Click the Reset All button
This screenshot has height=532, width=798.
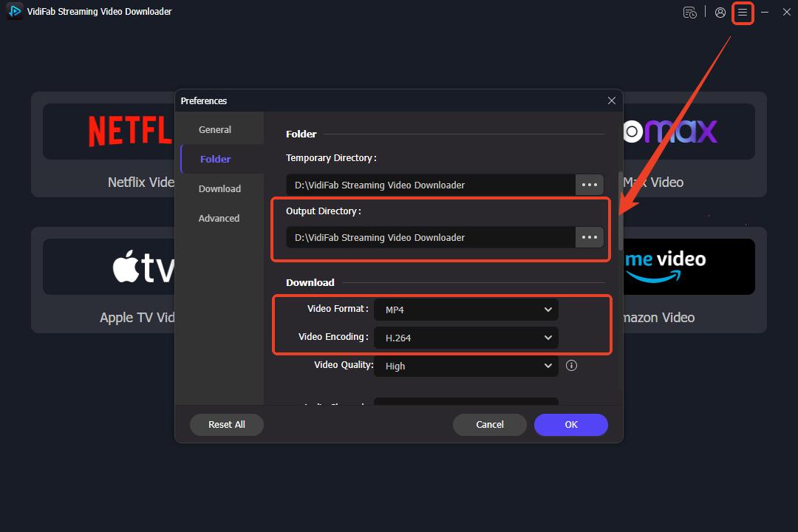(227, 425)
